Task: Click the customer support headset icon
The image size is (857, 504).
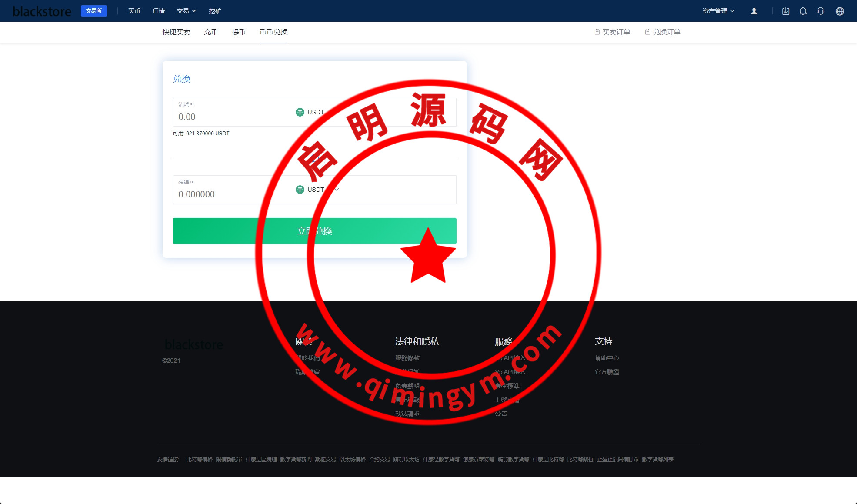Action: point(820,11)
